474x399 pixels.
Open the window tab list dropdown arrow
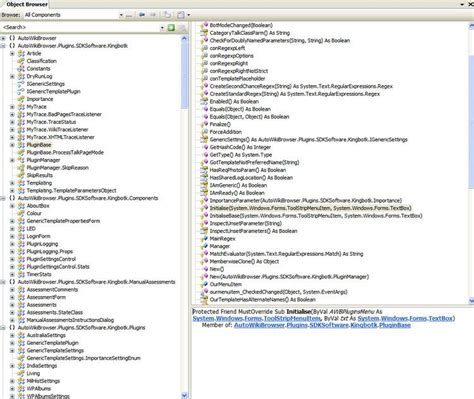[462, 4]
